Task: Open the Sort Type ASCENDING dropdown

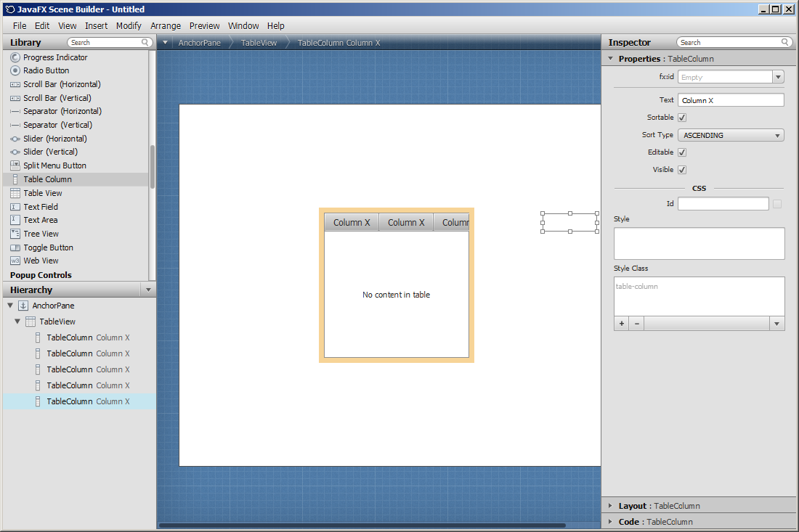Action: (731, 135)
